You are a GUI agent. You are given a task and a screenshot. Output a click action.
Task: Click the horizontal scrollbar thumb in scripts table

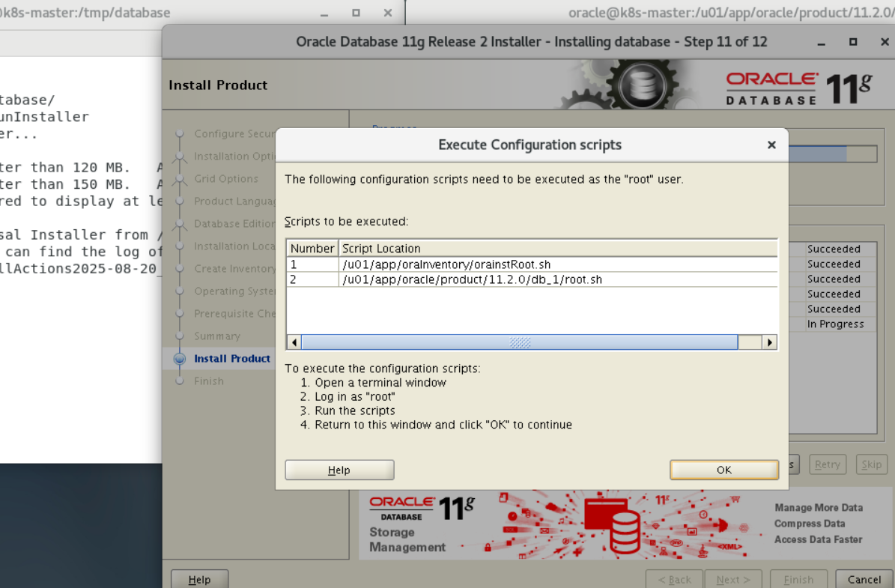(x=520, y=342)
